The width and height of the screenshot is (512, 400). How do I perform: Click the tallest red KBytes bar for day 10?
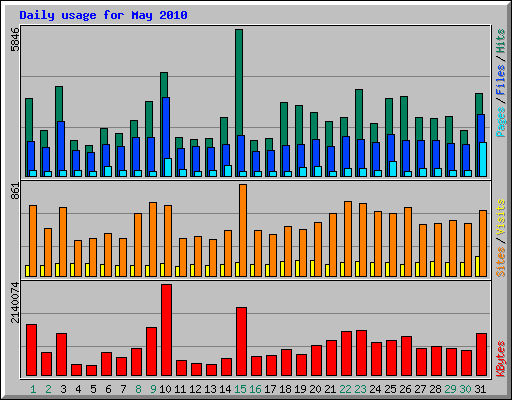click(166, 330)
